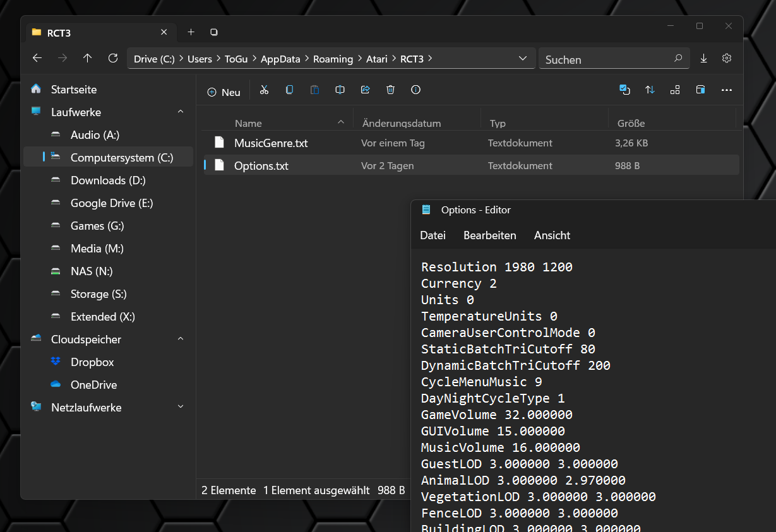Click the Rename icon in toolbar
This screenshot has height=532, width=776.
coord(340,90)
